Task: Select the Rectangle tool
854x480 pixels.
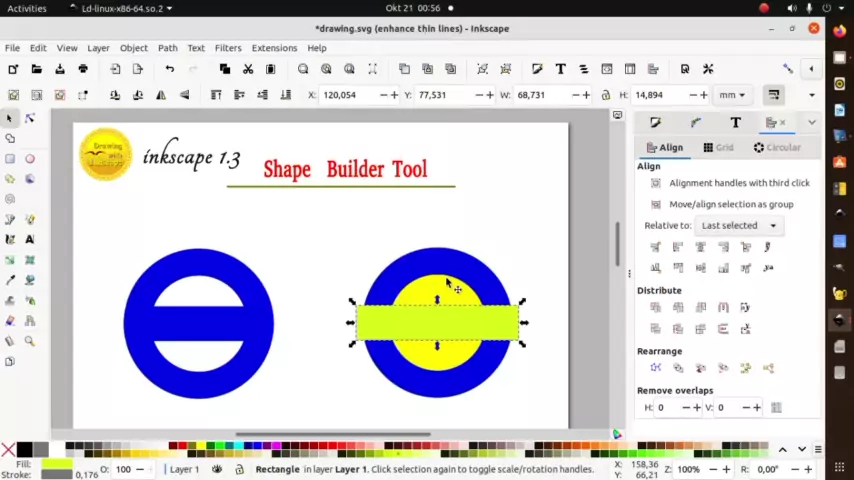Action: [10, 159]
